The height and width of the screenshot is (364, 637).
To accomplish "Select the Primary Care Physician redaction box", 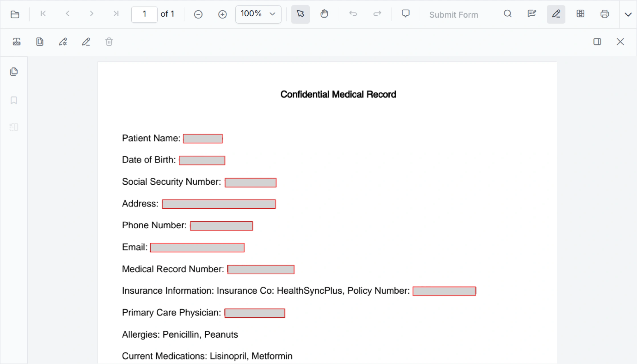I will [255, 313].
